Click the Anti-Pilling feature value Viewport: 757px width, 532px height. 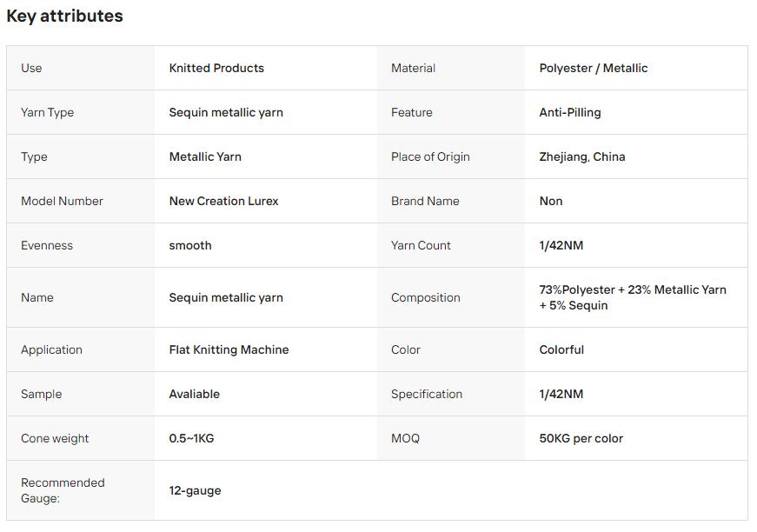pyautogui.click(x=569, y=112)
